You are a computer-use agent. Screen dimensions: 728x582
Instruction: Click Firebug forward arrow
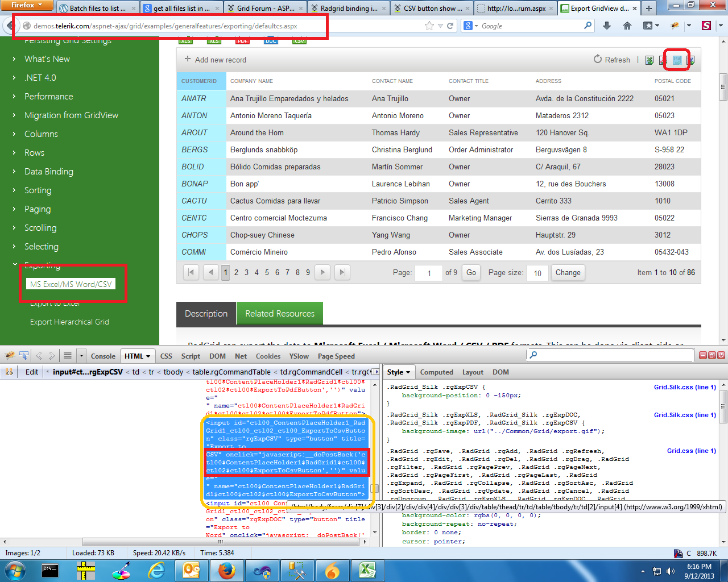coord(52,356)
